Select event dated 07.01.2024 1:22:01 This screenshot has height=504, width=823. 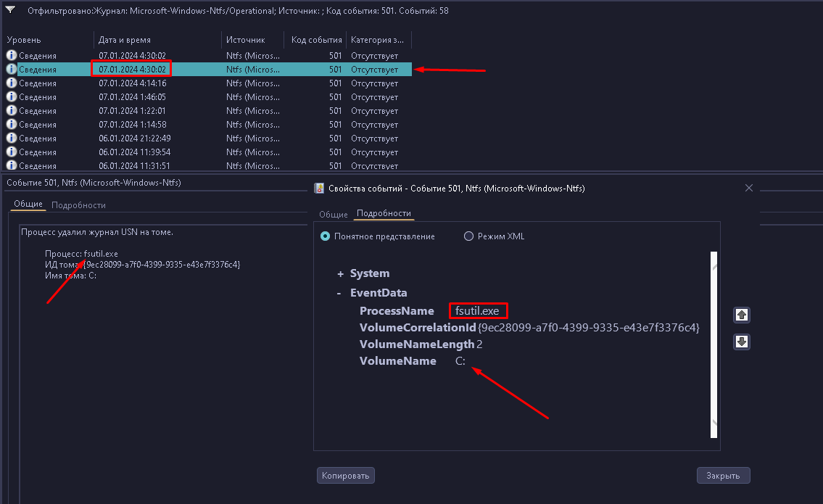click(x=208, y=110)
